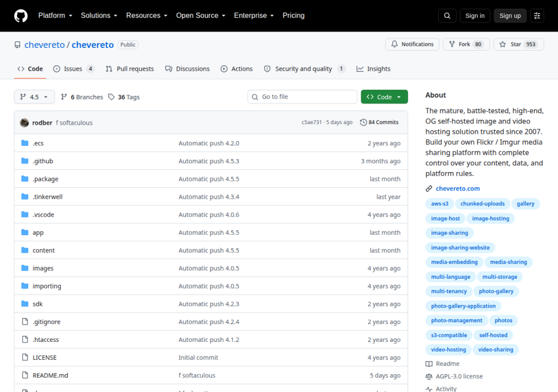Click the 6 Branches link
This screenshot has width=558, height=392.
click(82, 97)
